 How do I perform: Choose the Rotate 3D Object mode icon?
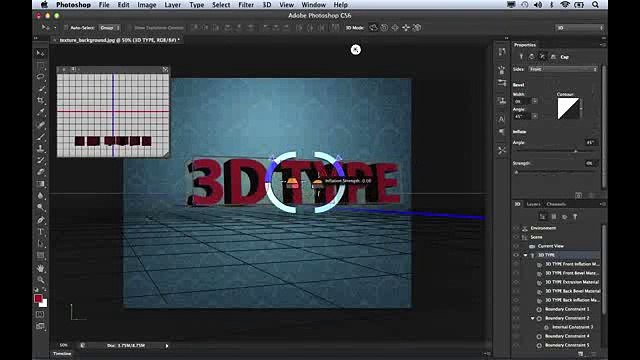373,28
